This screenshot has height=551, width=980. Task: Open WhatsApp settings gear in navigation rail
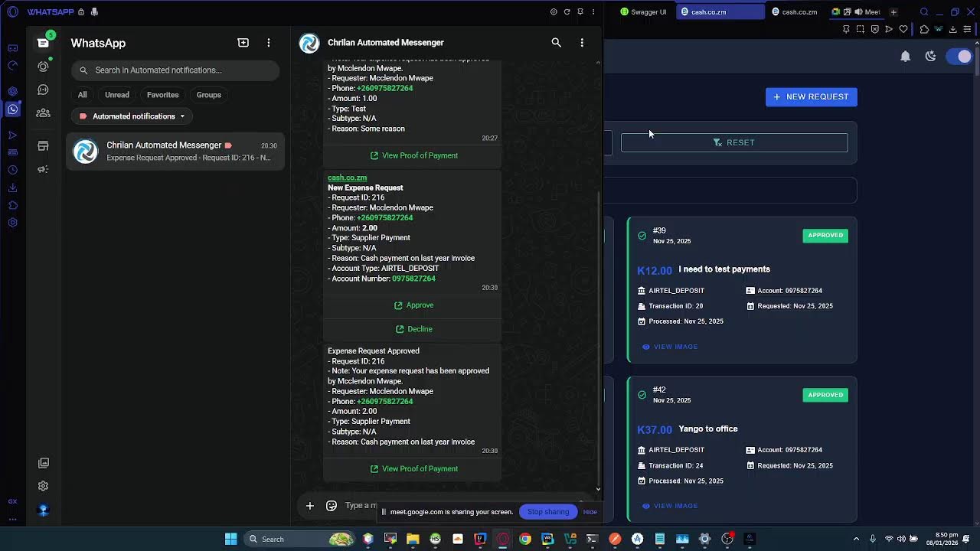pyautogui.click(x=44, y=486)
